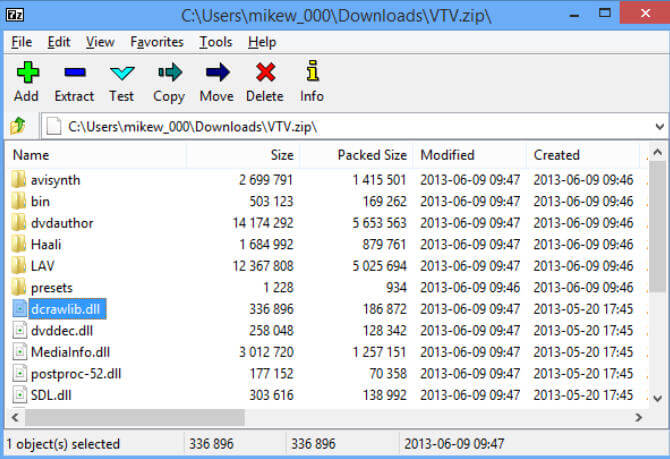Open the Favorites menu
Screen dimensions: 670x459
click(156, 42)
